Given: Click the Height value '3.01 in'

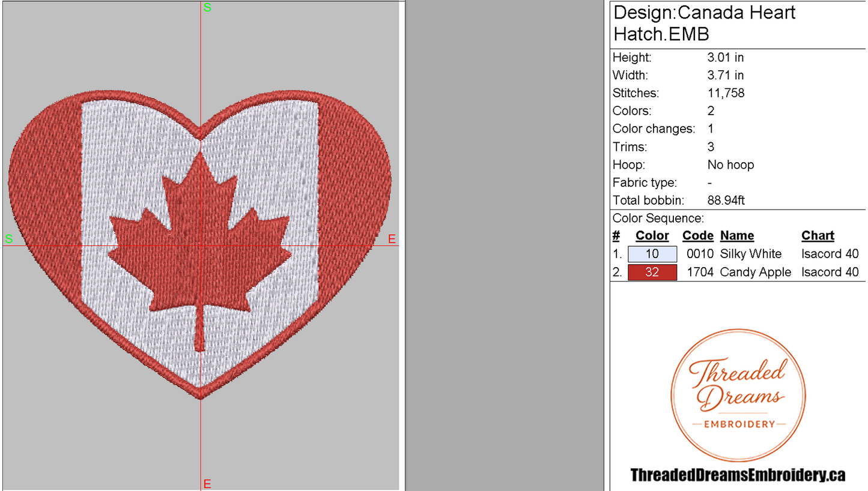Looking at the screenshot, I should tap(726, 58).
